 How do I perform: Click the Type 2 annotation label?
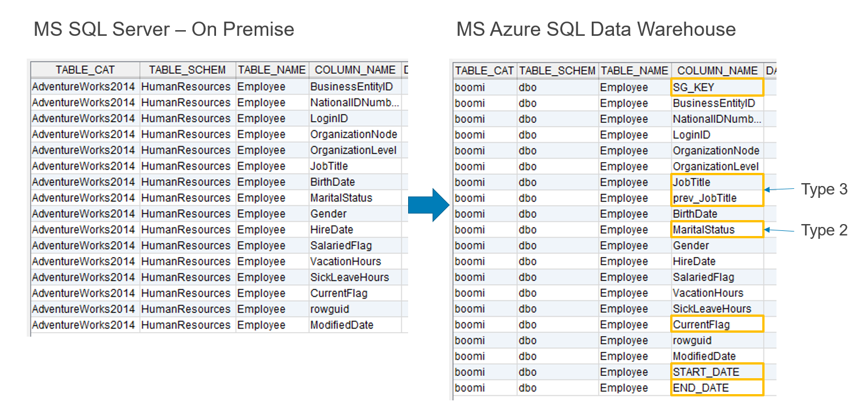point(824,230)
